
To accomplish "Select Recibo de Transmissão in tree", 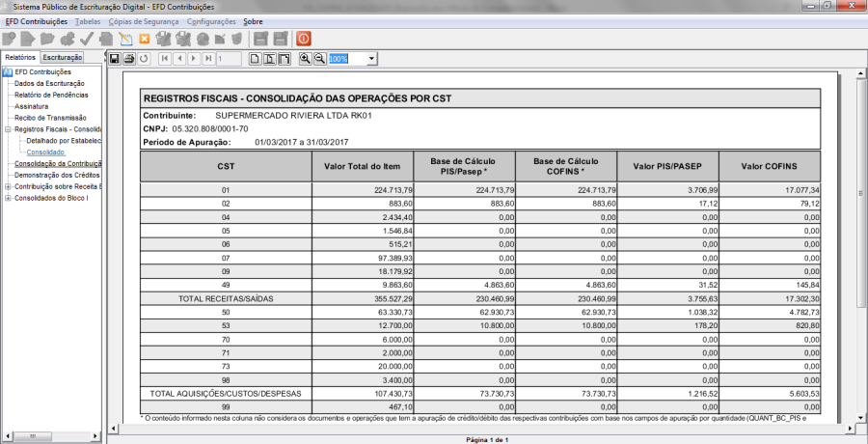I will point(50,118).
